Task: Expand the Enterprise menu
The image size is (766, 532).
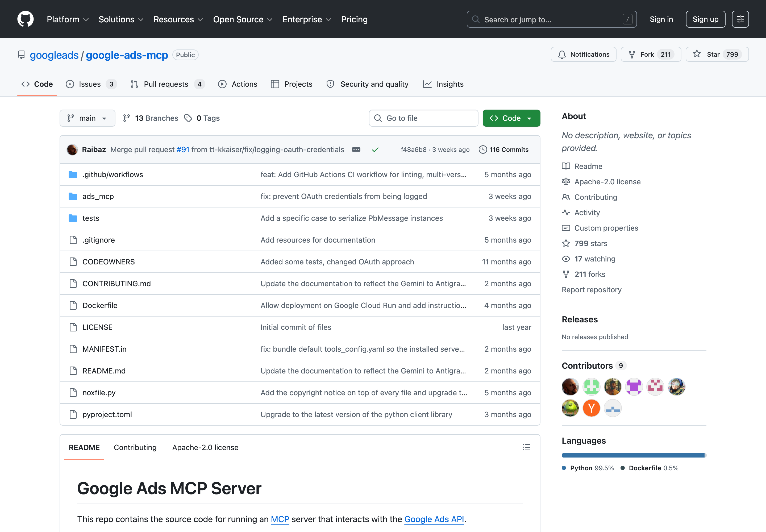Action: (307, 19)
